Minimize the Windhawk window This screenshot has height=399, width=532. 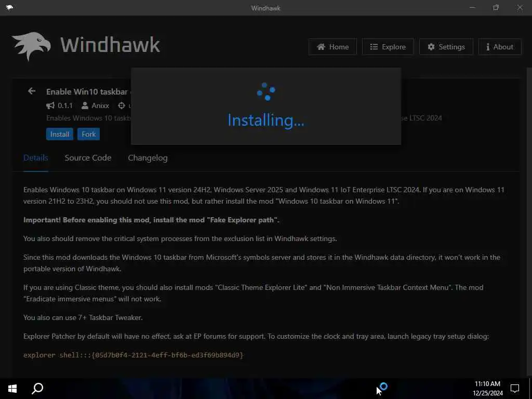pos(472,7)
